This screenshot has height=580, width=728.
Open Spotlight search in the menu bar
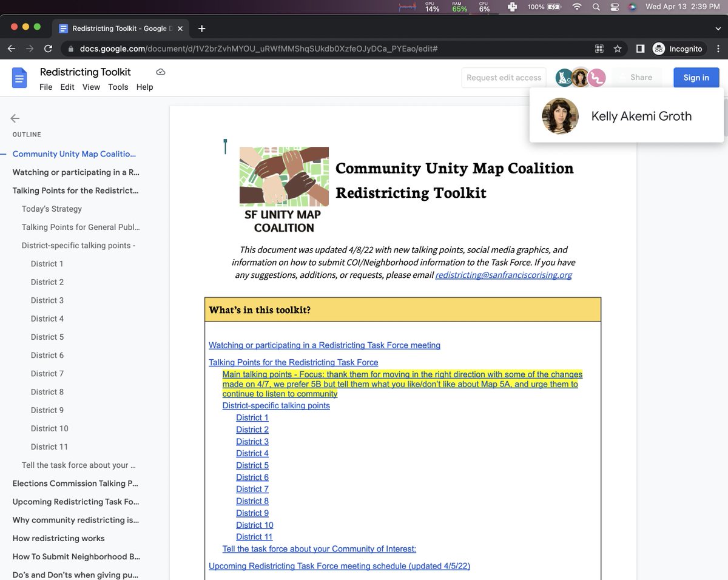[596, 7]
